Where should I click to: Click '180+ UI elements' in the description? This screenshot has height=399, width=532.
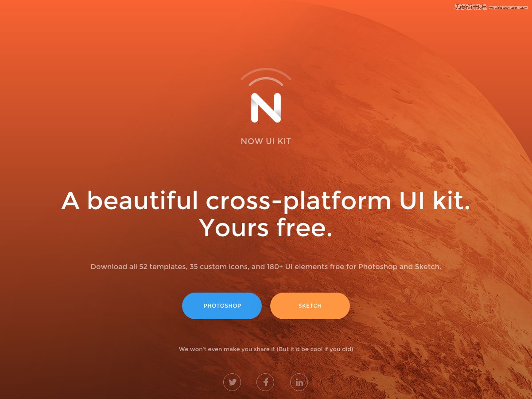click(x=297, y=267)
